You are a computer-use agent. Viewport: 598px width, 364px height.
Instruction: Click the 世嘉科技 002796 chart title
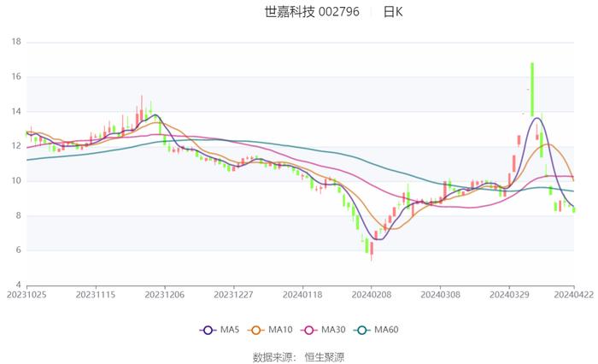[312, 12]
